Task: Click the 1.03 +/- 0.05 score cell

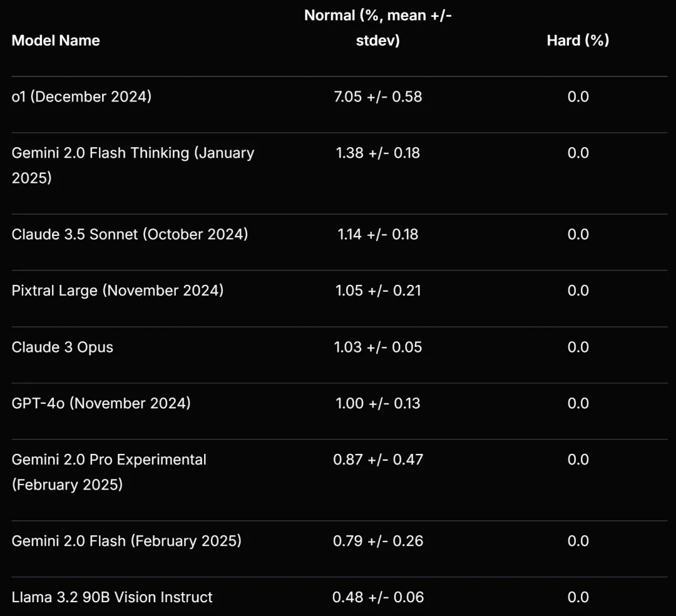Action: click(x=378, y=347)
